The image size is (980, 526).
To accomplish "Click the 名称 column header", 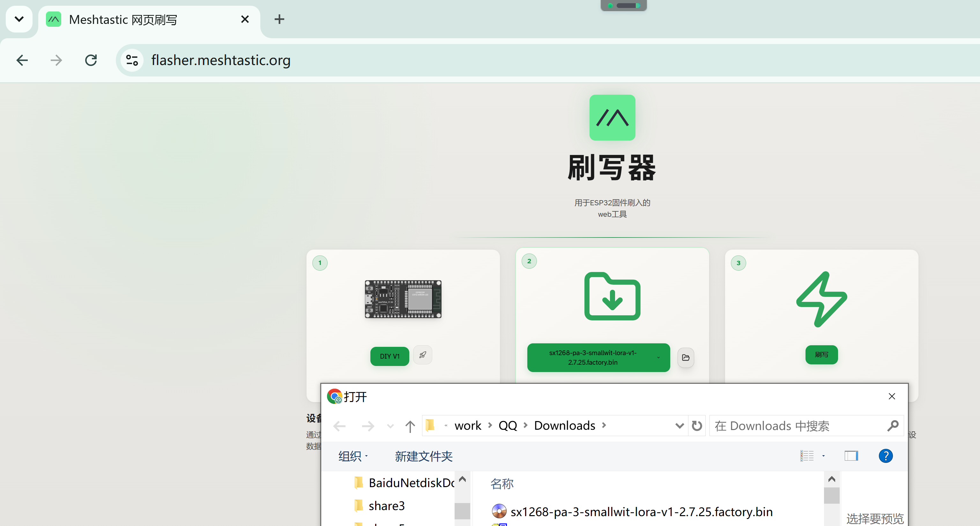I will pos(502,483).
